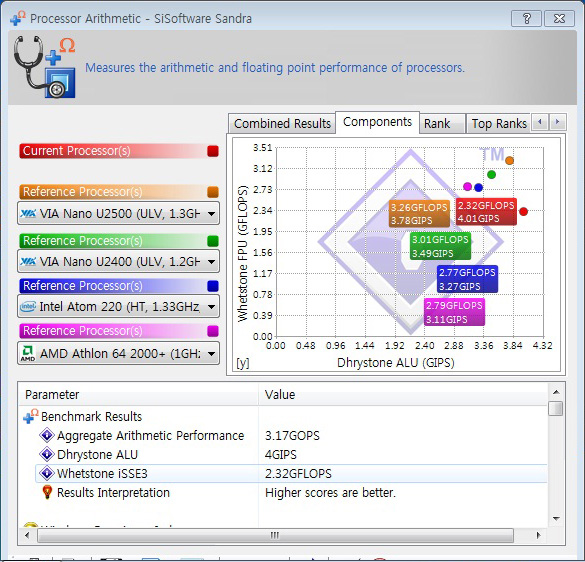Click the Value column header
This screenshot has width=585, height=562.
pos(403,394)
